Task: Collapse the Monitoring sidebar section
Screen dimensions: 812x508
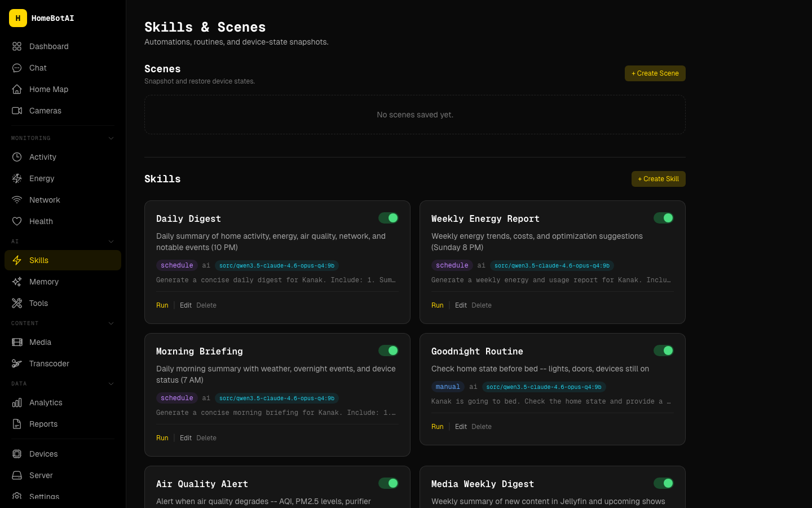Action: pos(111,138)
